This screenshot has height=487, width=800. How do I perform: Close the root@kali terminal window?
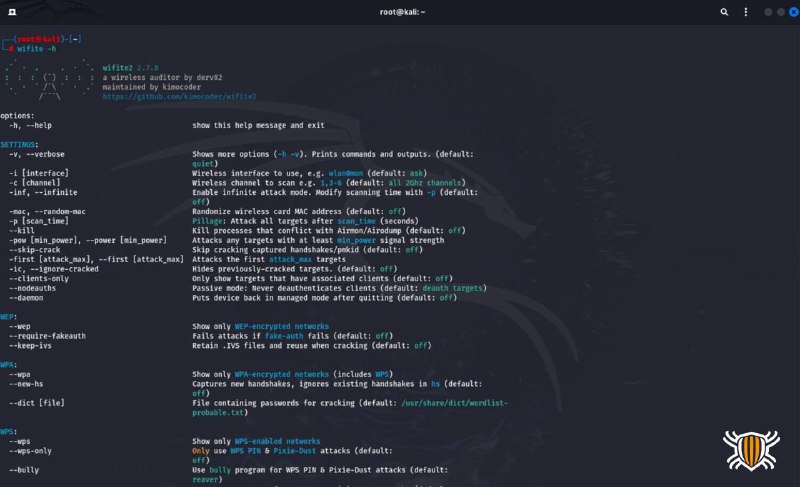[x=794, y=12]
